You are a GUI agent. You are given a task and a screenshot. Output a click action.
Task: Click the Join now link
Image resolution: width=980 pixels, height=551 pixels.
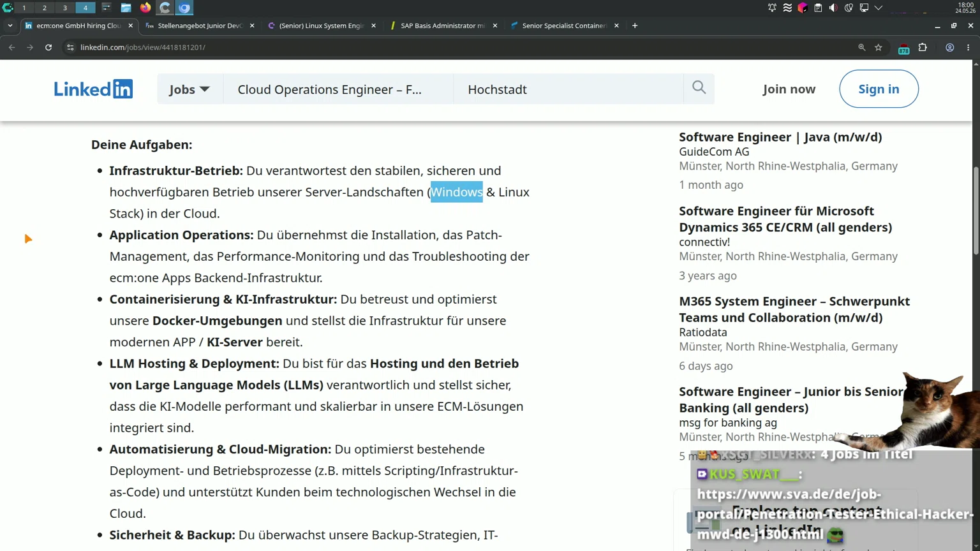789,89
